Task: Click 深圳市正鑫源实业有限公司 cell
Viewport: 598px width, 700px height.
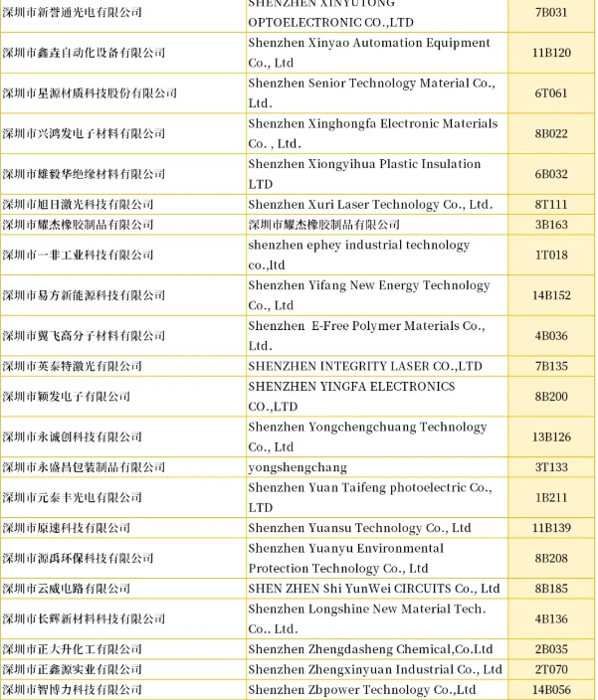Action: pyautogui.click(x=72, y=669)
